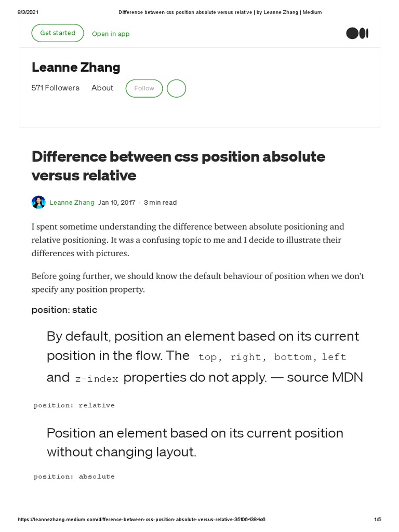Click the "position: static" subheading
Screen dimensions: 399x532
click(x=64, y=310)
